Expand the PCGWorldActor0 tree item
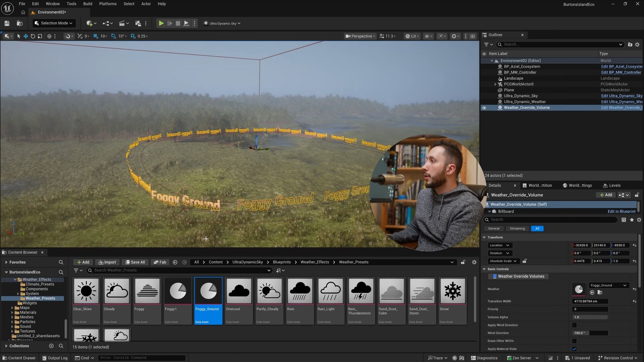The width and height of the screenshot is (644, 362). pos(495,84)
